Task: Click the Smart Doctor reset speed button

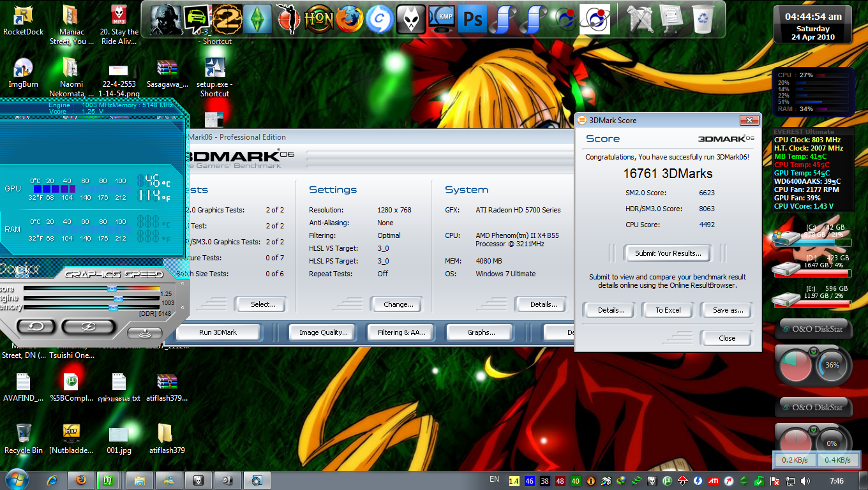Action: (x=36, y=326)
